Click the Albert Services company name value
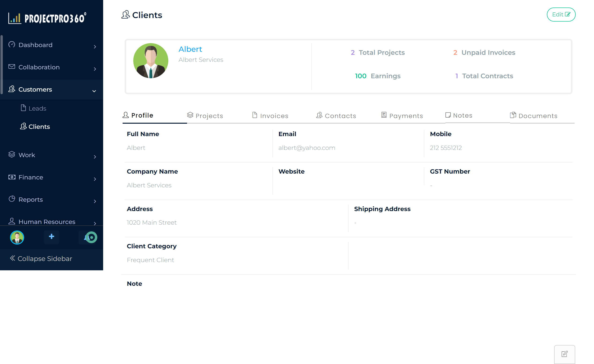 pos(149,185)
